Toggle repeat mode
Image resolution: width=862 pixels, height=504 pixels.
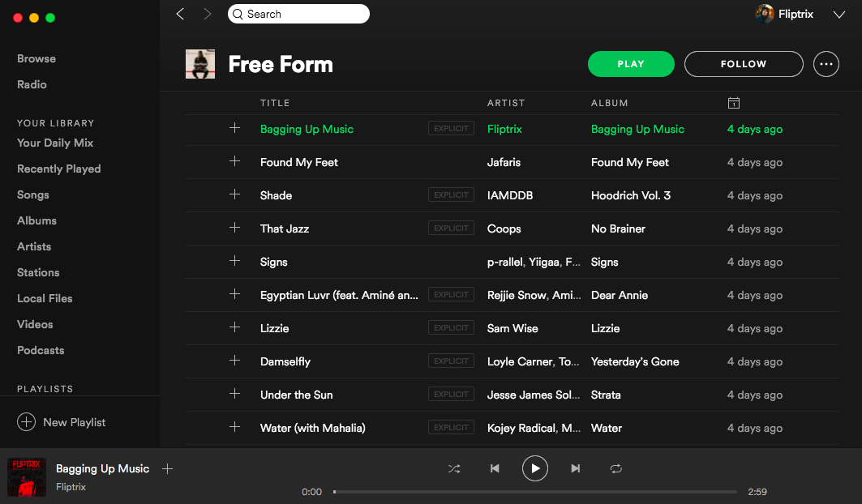coord(616,468)
